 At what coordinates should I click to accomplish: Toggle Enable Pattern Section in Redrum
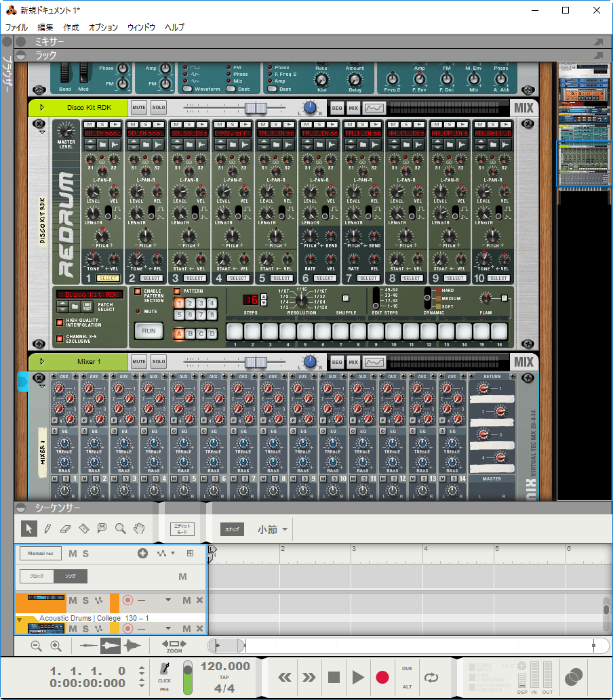pyautogui.click(x=138, y=291)
